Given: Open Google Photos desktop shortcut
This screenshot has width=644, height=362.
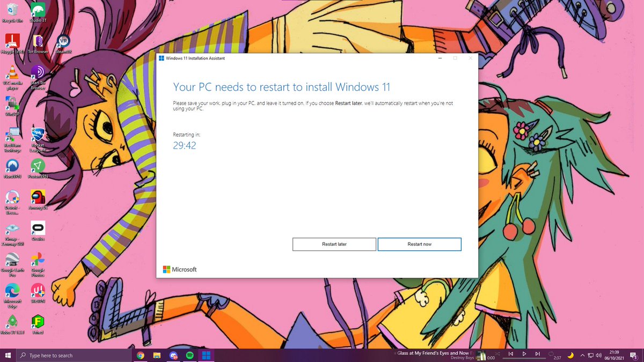Looking at the screenshot, I should pos(38,264).
